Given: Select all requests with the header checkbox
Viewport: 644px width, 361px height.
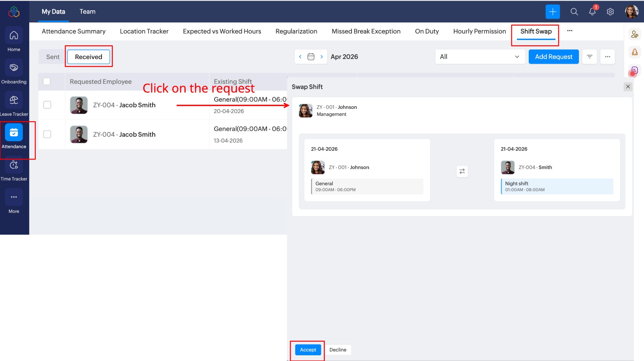Looking at the screenshot, I should click(47, 81).
